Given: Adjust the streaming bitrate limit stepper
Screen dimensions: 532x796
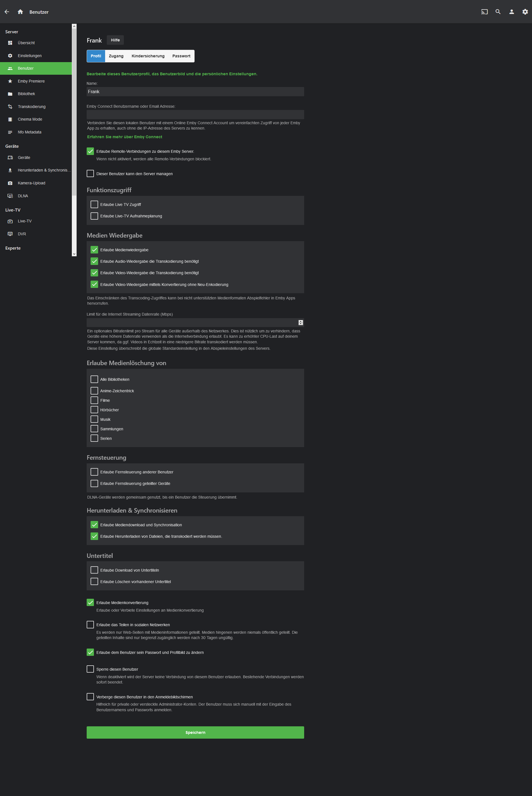Looking at the screenshot, I should pos(301,323).
